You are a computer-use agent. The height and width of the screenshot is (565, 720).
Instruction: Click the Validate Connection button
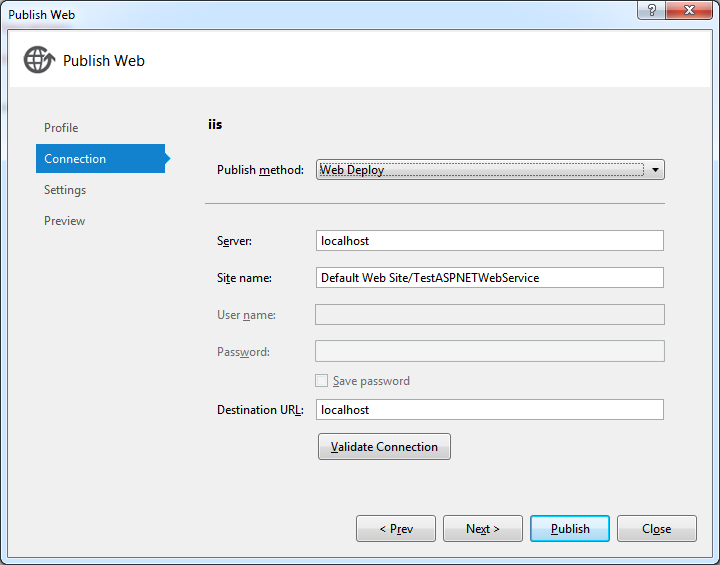coord(384,446)
